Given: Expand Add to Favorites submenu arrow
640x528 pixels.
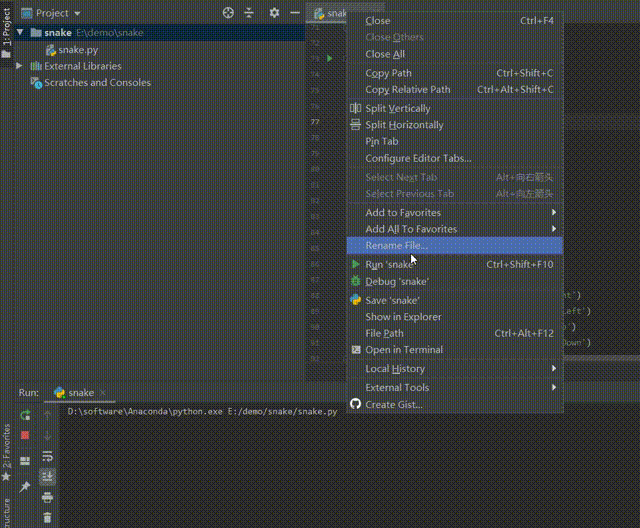Looking at the screenshot, I should point(553,212).
